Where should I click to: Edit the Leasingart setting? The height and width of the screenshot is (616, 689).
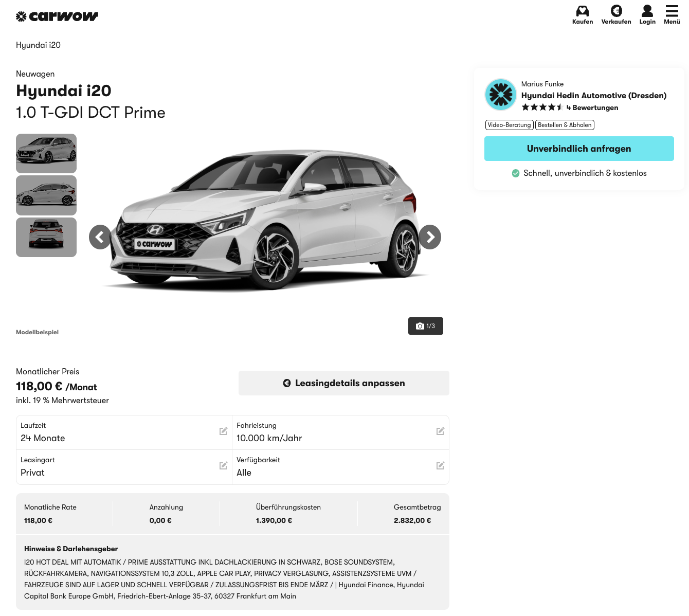coord(223,466)
